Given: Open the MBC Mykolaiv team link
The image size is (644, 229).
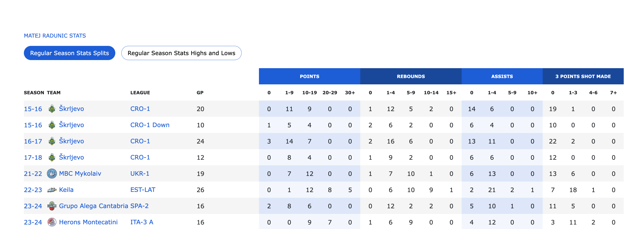Looking at the screenshot, I should coord(80,174).
